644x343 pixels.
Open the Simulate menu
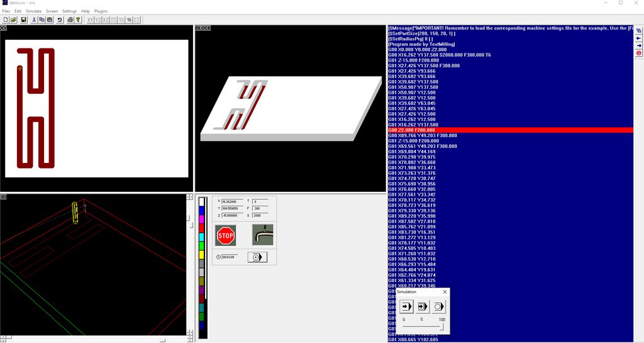[x=34, y=11]
